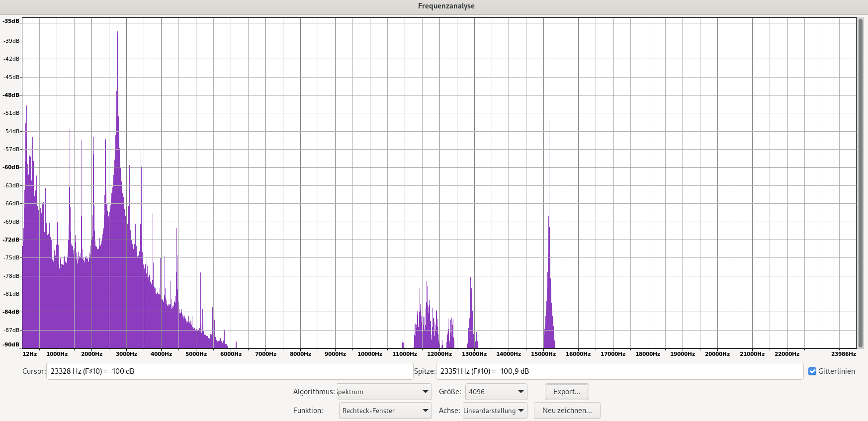Expand the Achse dropdown showing Lineardarstellung
Screen dimensions: 868x421
tap(494, 411)
